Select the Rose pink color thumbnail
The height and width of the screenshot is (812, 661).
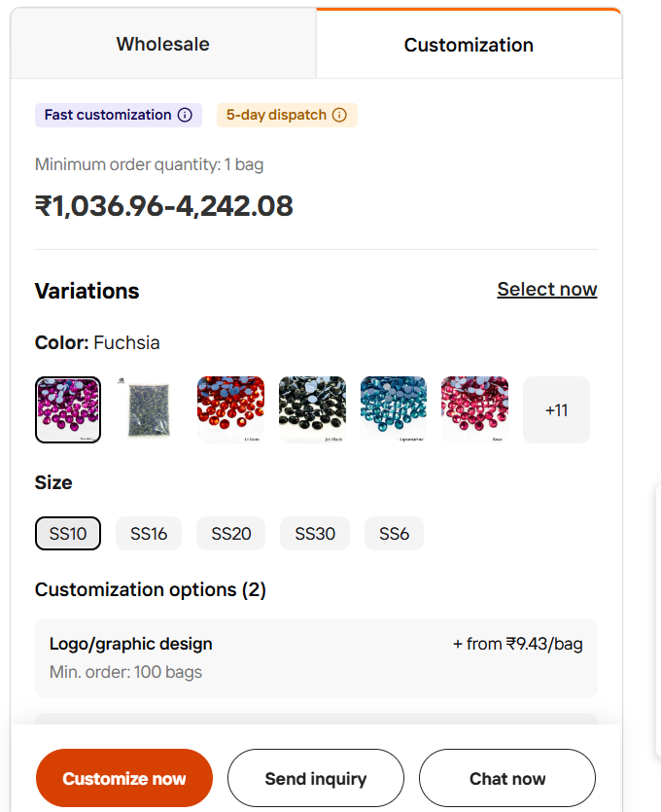(474, 409)
